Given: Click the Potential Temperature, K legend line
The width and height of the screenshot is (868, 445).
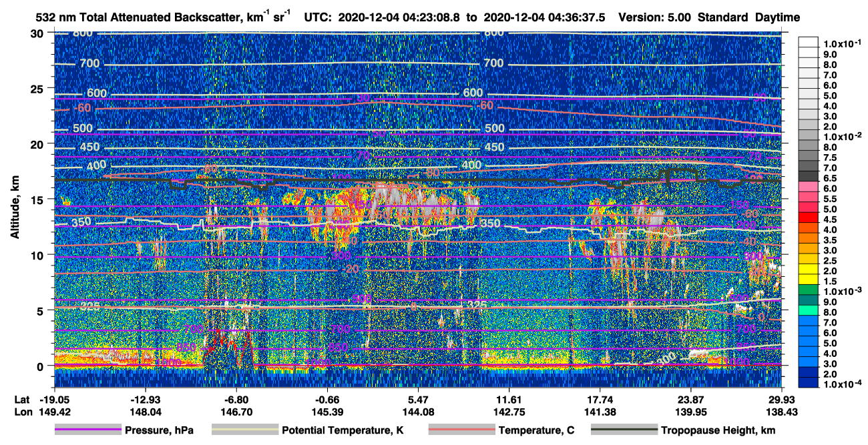Looking at the screenshot, I should pos(244,430).
